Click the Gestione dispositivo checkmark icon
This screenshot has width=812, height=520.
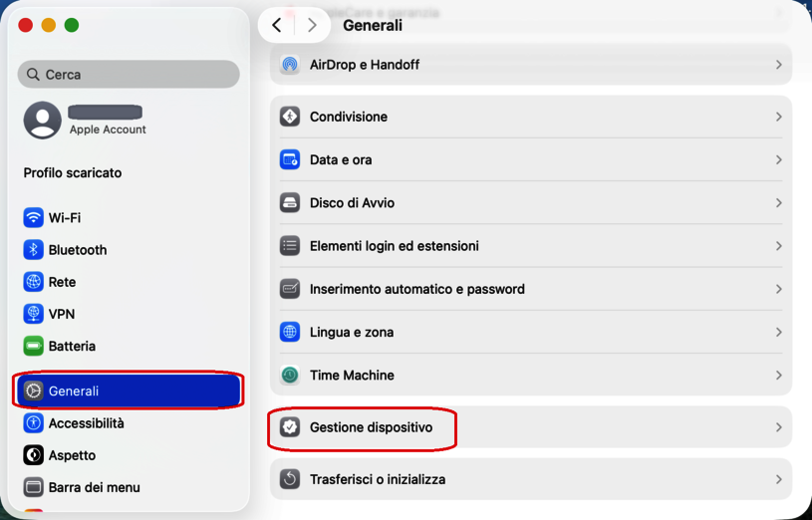coord(290,427)
